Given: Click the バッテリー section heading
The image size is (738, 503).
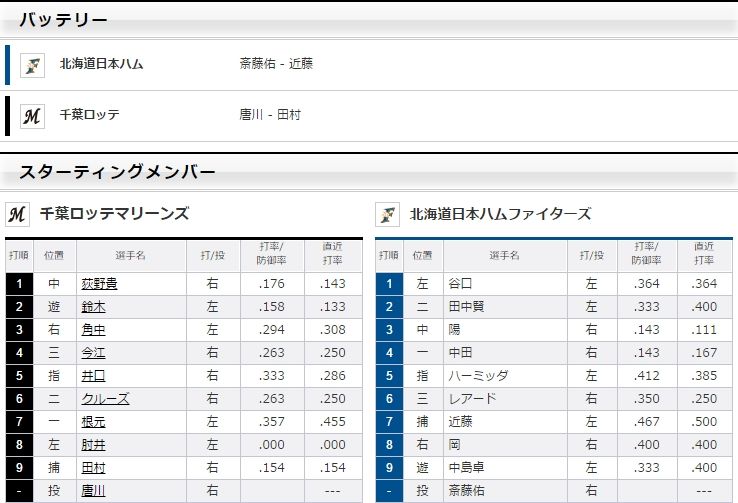Looking at the screenshot, I should [63, 20].
